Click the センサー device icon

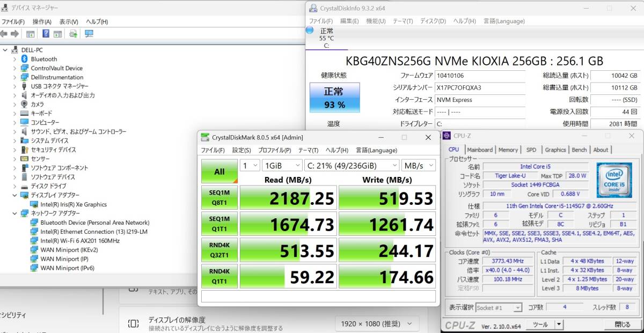pos(24,159)
